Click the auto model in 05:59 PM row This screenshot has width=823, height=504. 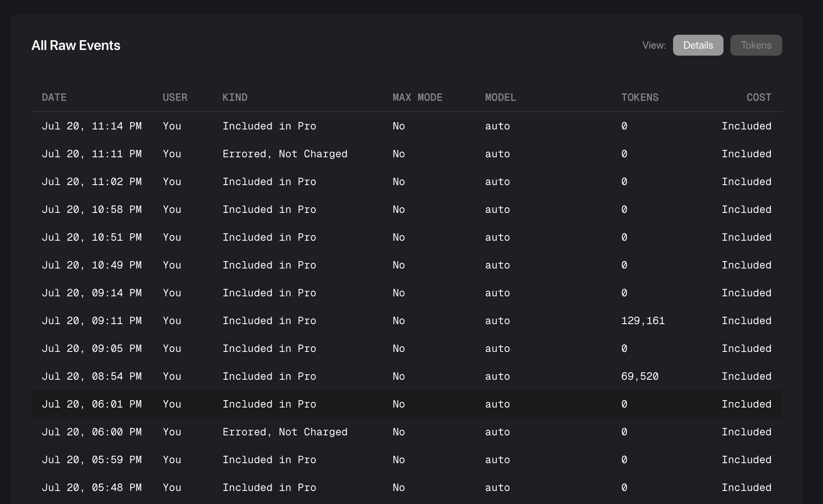(498, 460)
